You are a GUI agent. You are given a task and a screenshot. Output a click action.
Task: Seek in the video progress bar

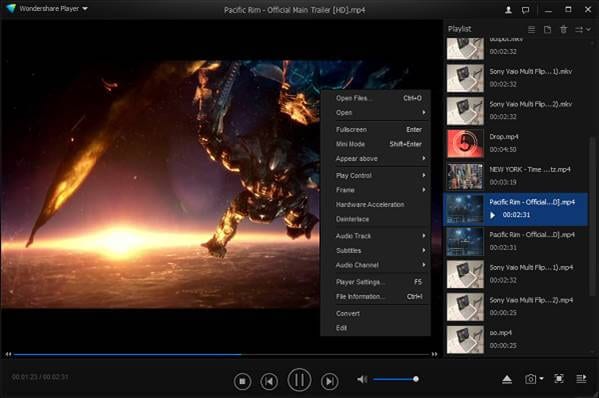(222, 354)
